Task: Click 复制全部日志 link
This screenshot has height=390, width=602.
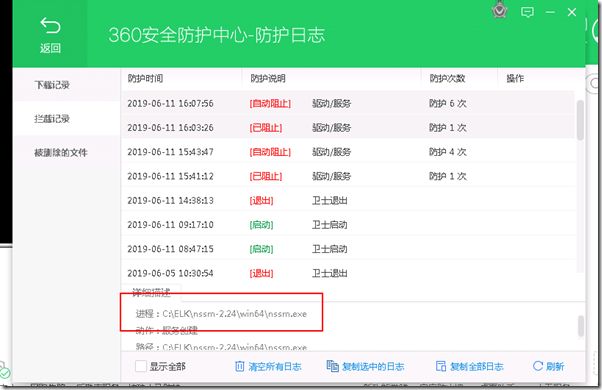Action: [476, 367]
